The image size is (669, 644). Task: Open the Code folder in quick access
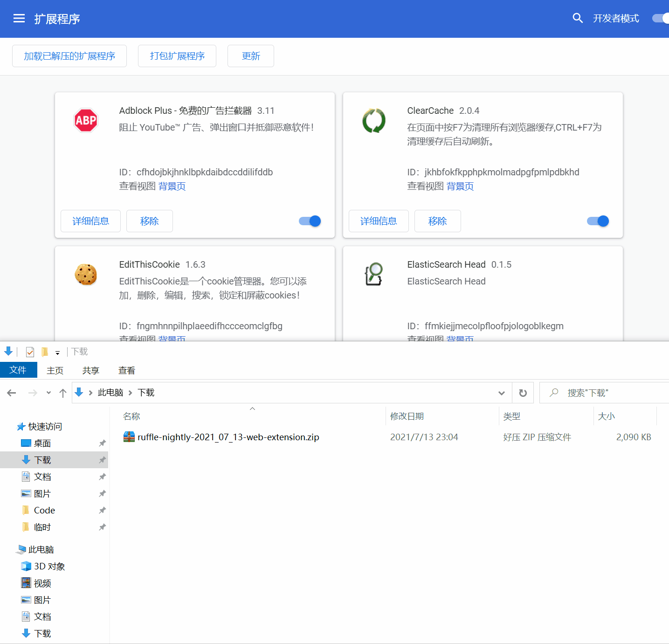[44, 510]
